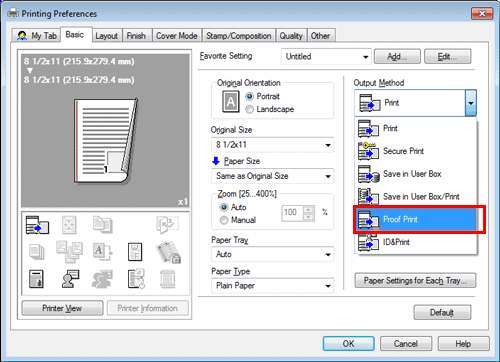
Task: Select Landscape orientation
Action: click(x=270, y=109)
